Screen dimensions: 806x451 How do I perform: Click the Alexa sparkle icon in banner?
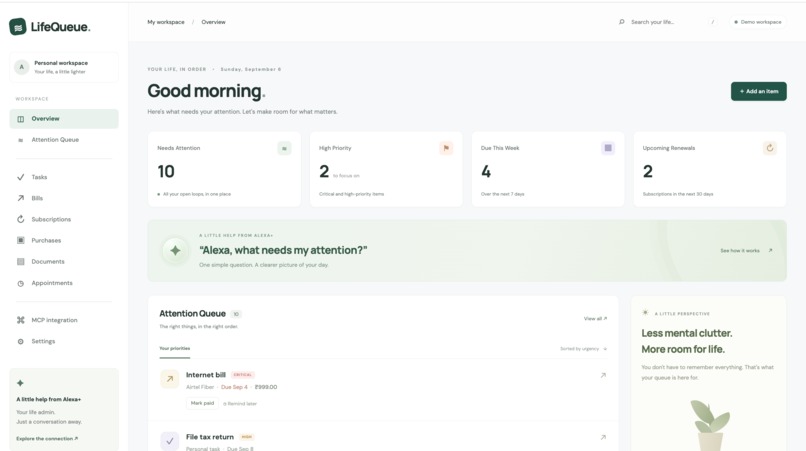coord(175,250)
